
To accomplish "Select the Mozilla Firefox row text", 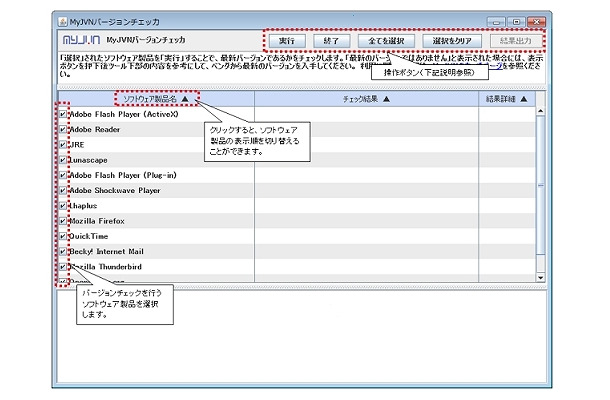I will [97, 221].
